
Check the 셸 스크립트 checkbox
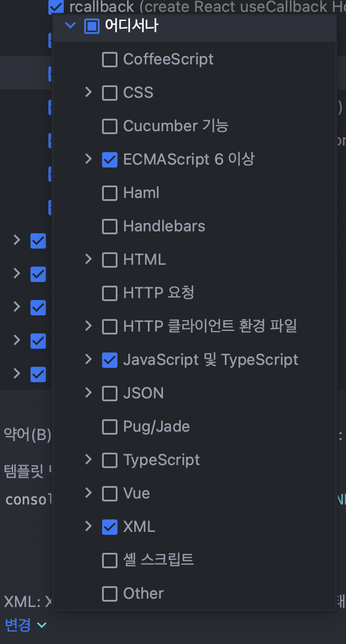pyautogui.click(x=109, y=560)
